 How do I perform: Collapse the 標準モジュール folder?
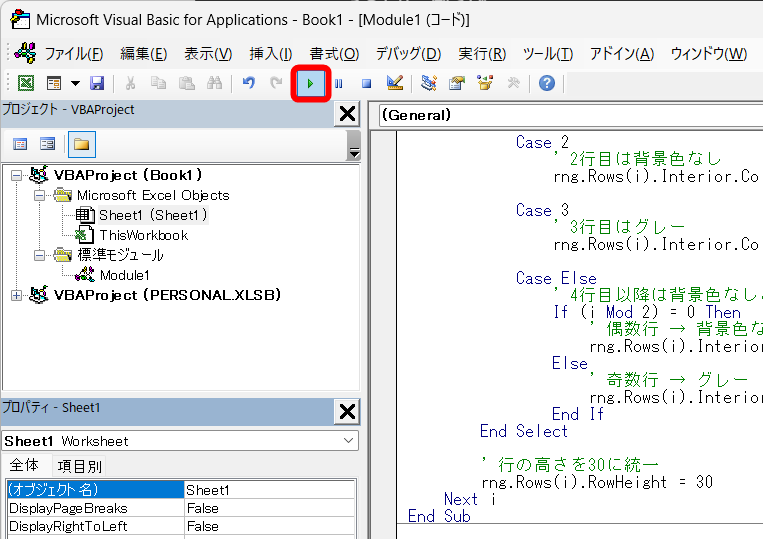tap(39, 255)
